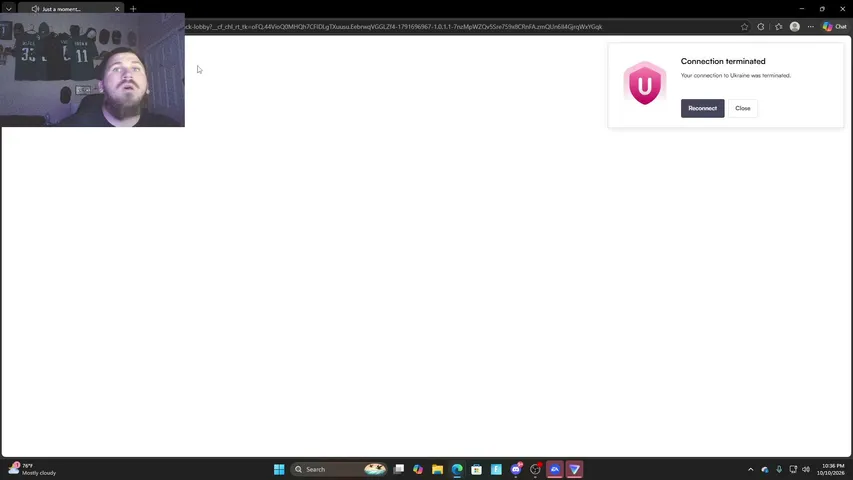Open the weather widget showing Mostly cloudy
Viewport: 853px width, 480px height.
(x=33, y=469)
